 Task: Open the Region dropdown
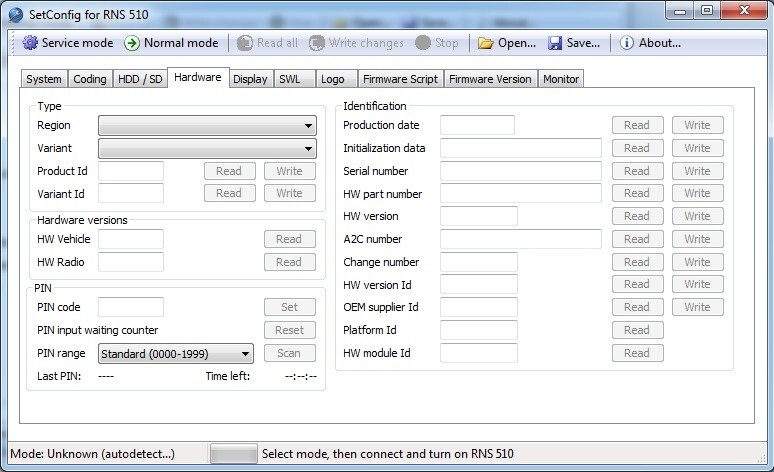(x=207, y=125)
